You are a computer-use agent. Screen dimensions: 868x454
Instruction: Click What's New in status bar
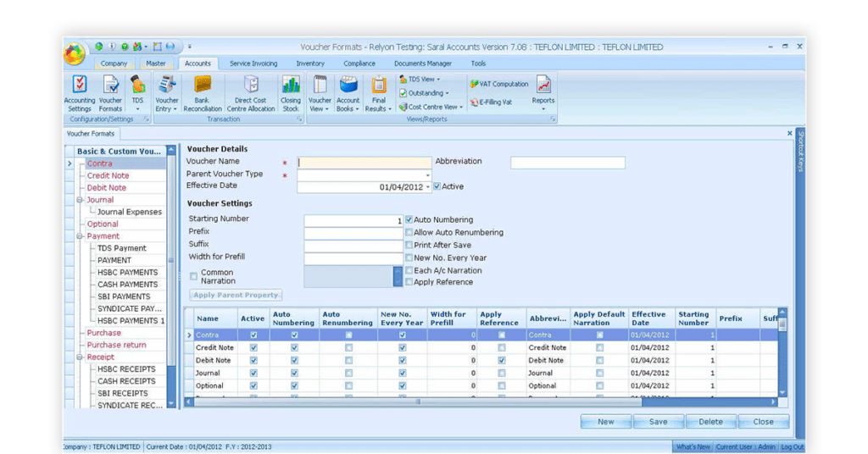click(693, 447)
